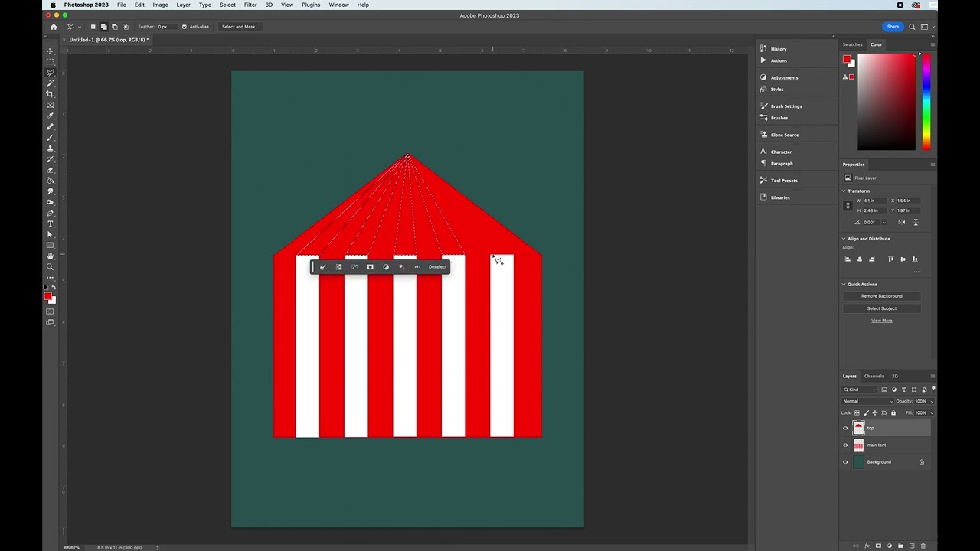
Task: Select the Zoom tool
Action: pos(51,266)
